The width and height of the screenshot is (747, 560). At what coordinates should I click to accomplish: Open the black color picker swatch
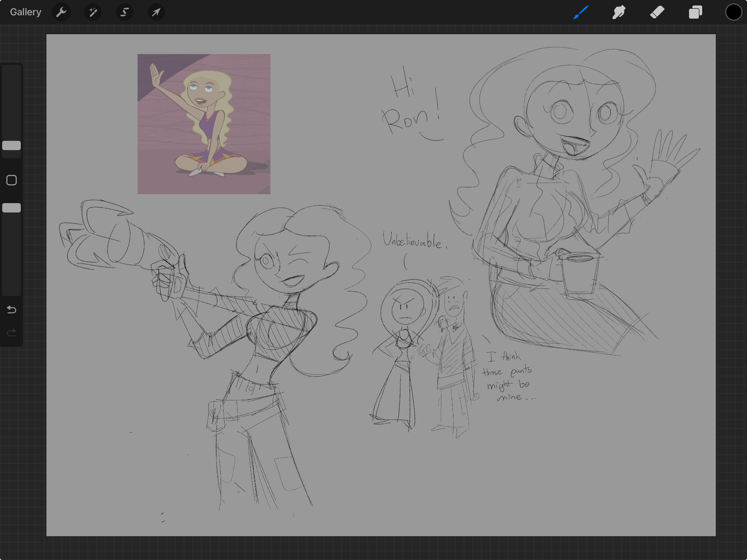(734, 12)
